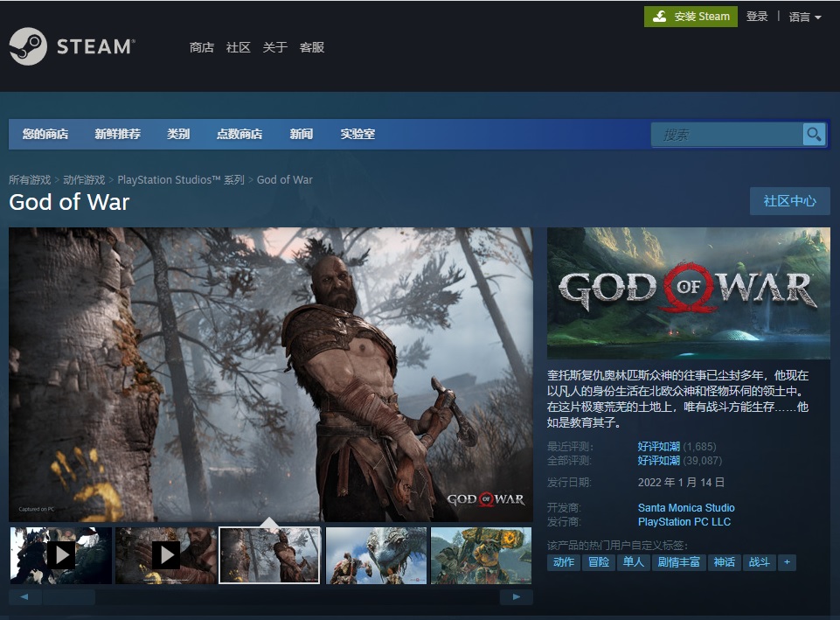Click the 登录 login link
840x620 pixels.
757,17
